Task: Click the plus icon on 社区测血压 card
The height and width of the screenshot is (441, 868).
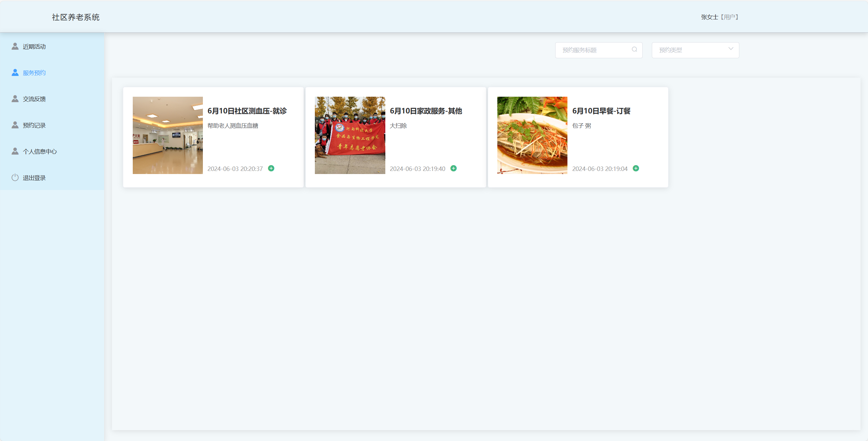Action: point(271,168)
